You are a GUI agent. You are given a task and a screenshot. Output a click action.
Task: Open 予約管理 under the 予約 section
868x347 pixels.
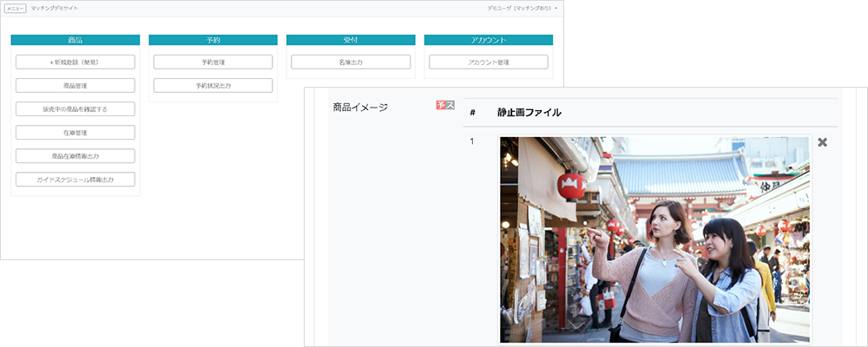214,62
